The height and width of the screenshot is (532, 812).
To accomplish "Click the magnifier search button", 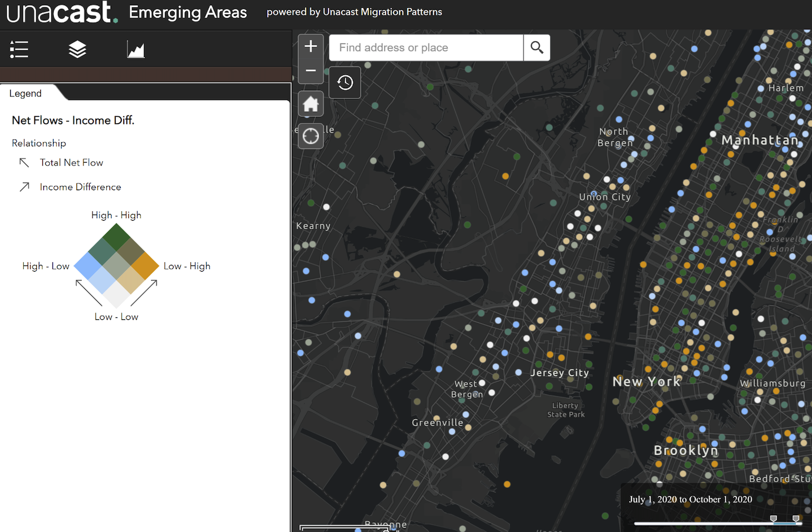I will tap(536, 47).
